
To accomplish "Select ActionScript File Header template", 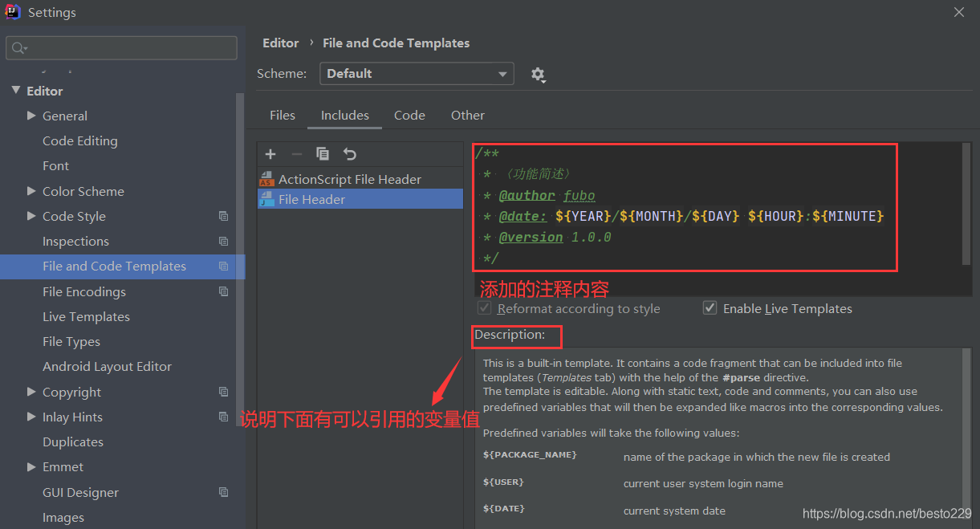I will (360, 179).
